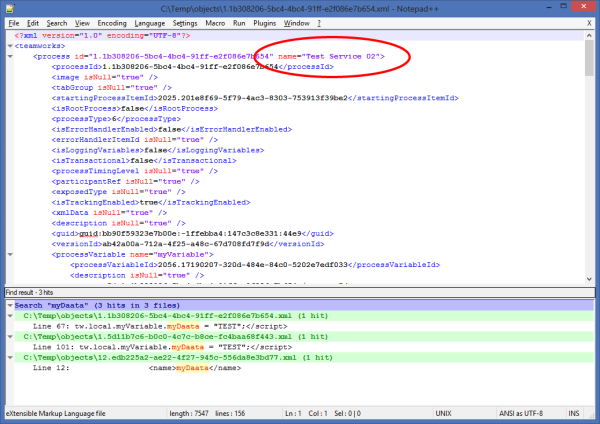Open the ? help menu

tap(319, 23)
